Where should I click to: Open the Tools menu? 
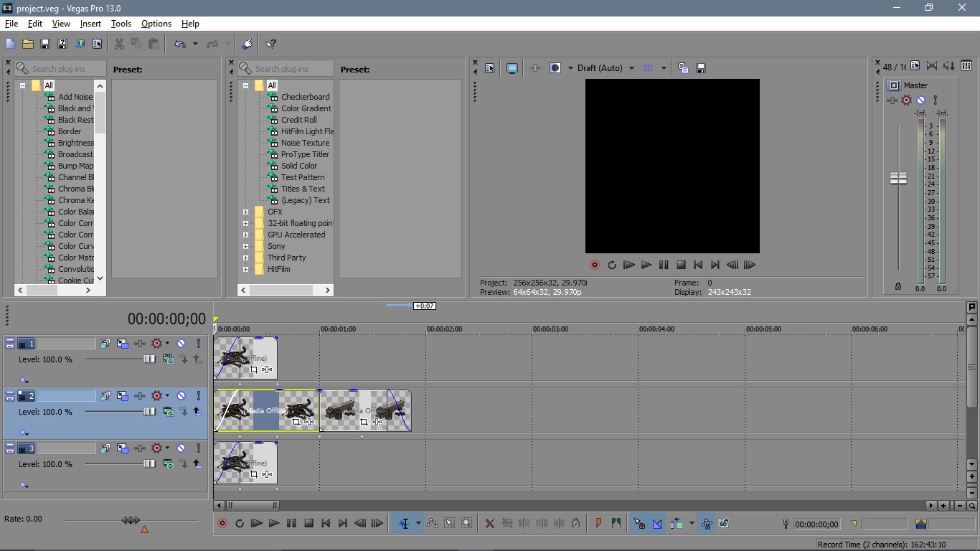[121, 24]
